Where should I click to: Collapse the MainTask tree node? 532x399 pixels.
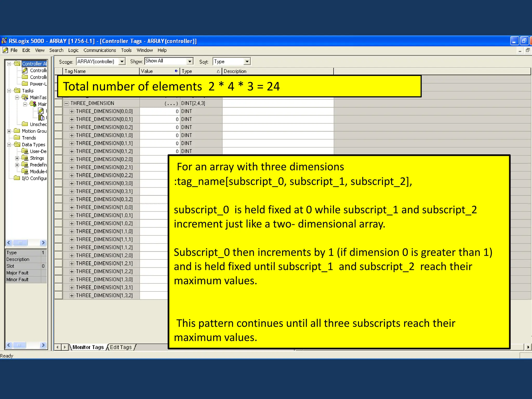pyautogui.click(x=17, y=97)
